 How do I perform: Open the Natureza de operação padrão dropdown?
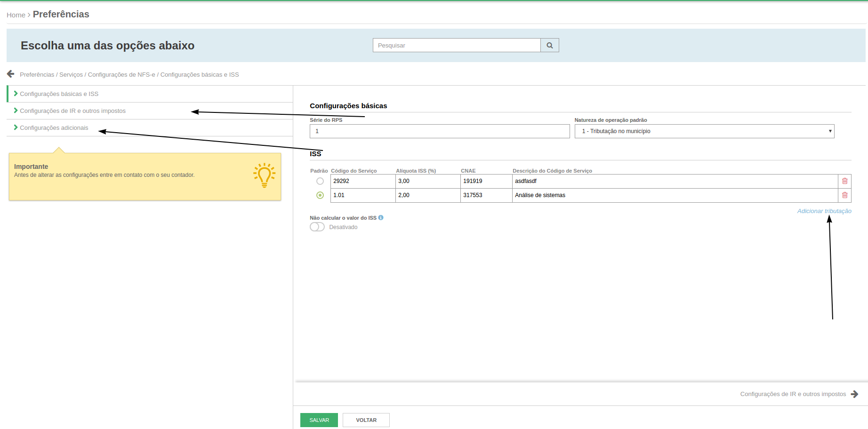[x=704, y=131]
